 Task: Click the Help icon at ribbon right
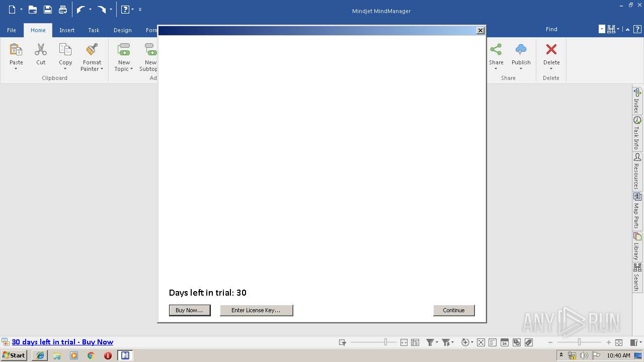(637, 29)
